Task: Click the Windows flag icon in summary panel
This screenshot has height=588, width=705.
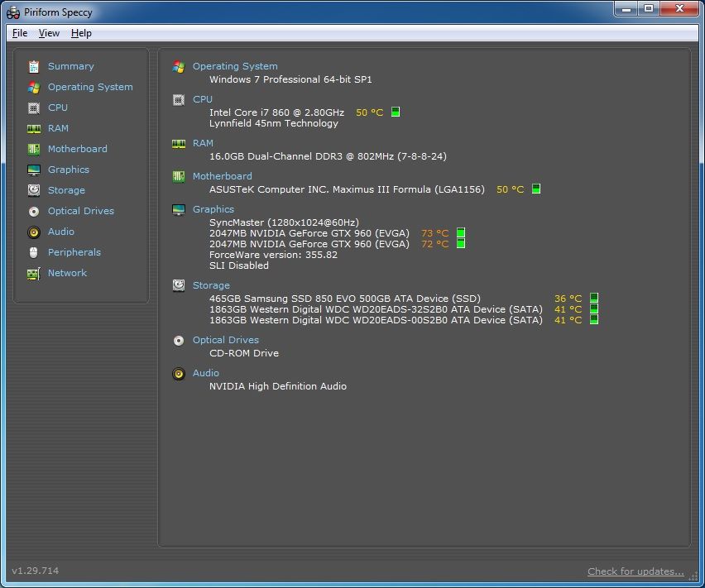Action: click(179, 66)
